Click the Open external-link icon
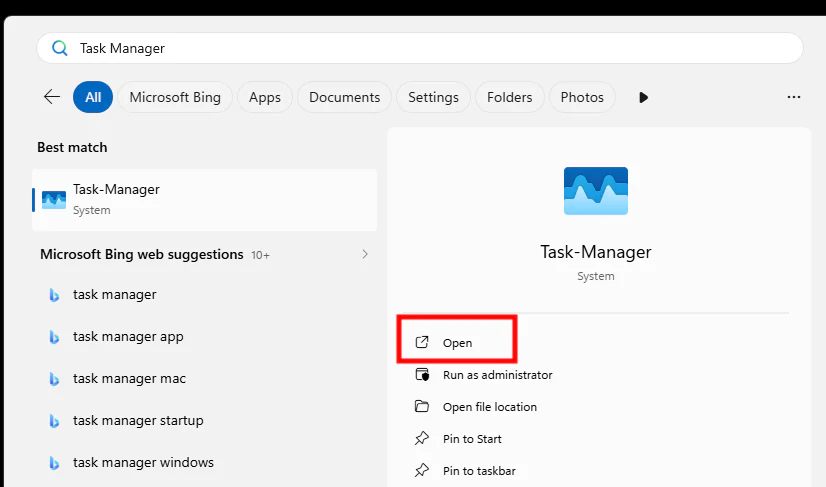This screenshot has height=487, width=826. pyautogui.click(x=422, y=342)
